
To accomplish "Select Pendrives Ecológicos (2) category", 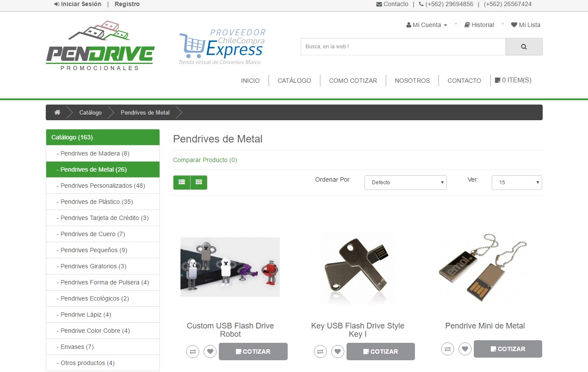I will coord(103,298).
